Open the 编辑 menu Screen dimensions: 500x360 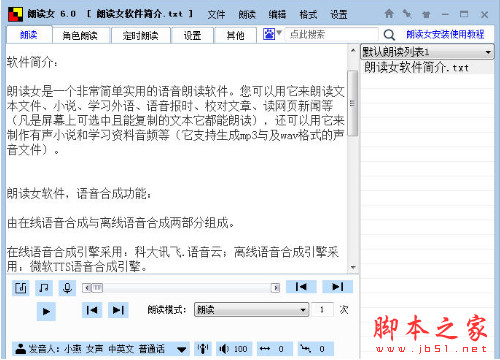tap(277, 14)
